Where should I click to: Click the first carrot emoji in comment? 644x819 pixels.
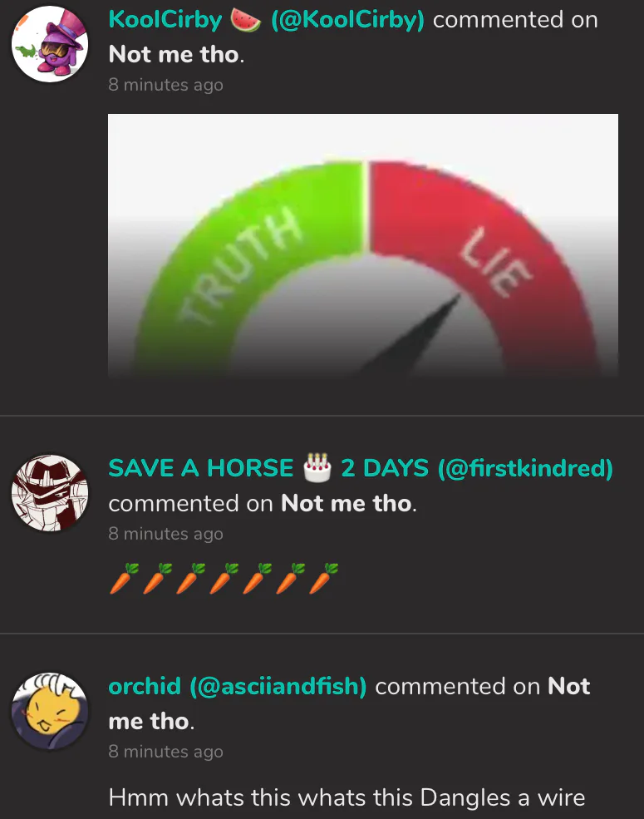pyautogui.click(x=124, y=578)
